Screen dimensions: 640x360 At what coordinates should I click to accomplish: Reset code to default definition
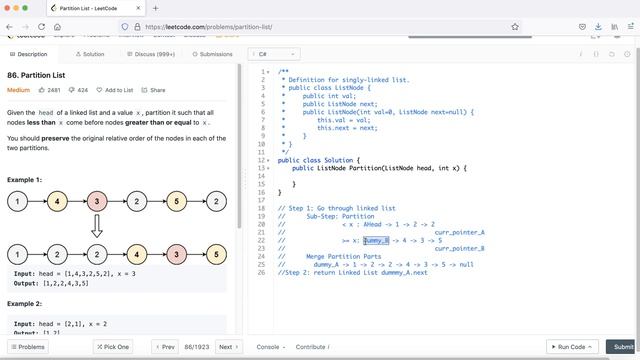pyautogui.click(x=612, y=54)
